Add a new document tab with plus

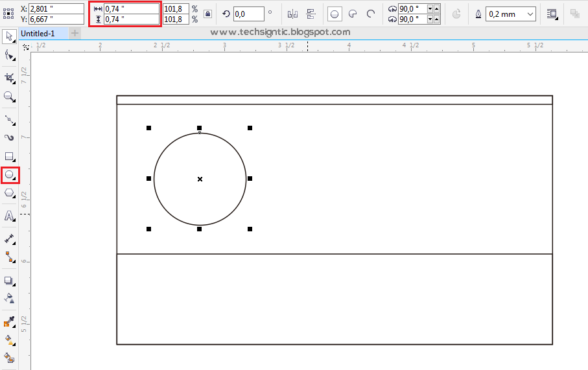coord(75,33)
